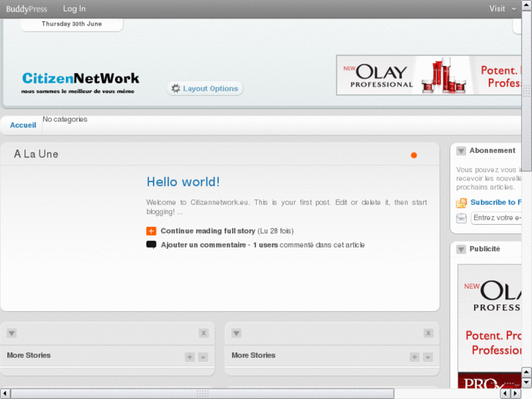The width and height of the screenshot is (532, 399).
Task: Open the Accueil navigation tab
Action: pyautogui.click(x=23, y=125)
